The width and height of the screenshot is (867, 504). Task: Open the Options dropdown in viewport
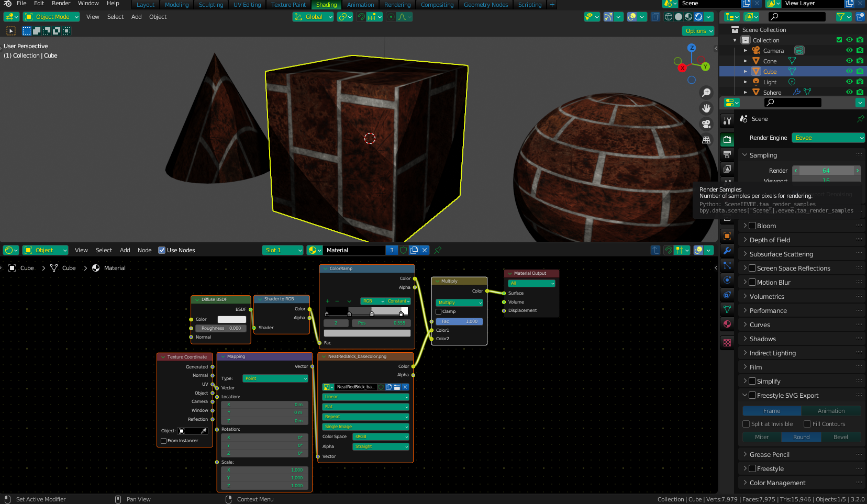tap(698, 31)
